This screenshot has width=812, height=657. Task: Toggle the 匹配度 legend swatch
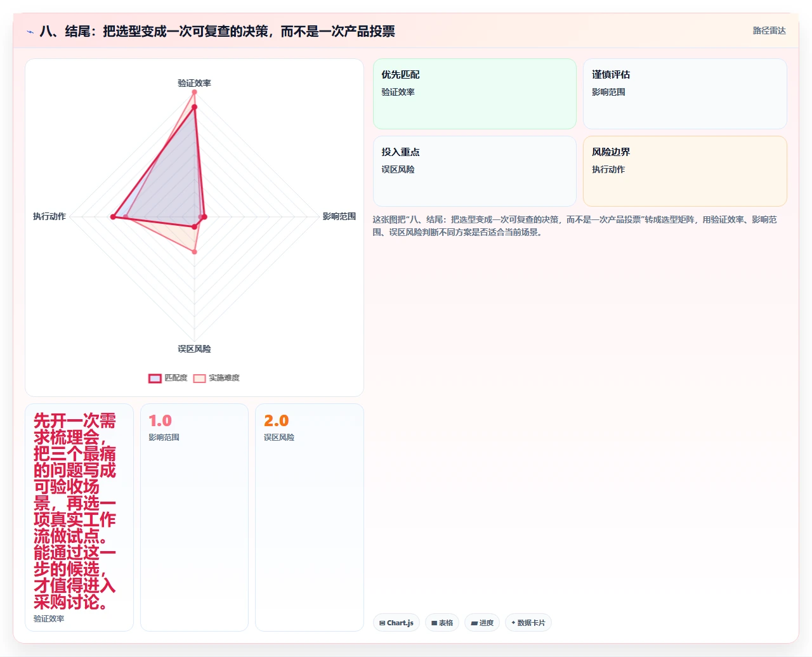coord(155,378)
